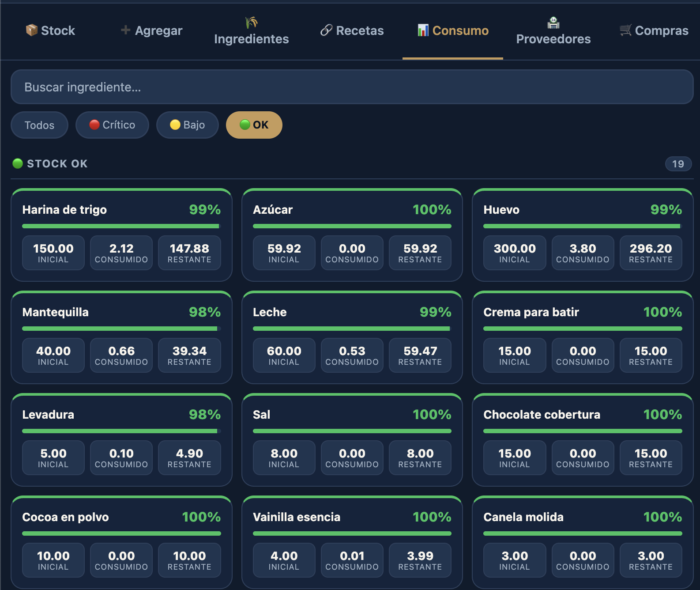Switch to the Agregar tab
The width and height of the screenshot is (700, 590).
pos(151,30)
